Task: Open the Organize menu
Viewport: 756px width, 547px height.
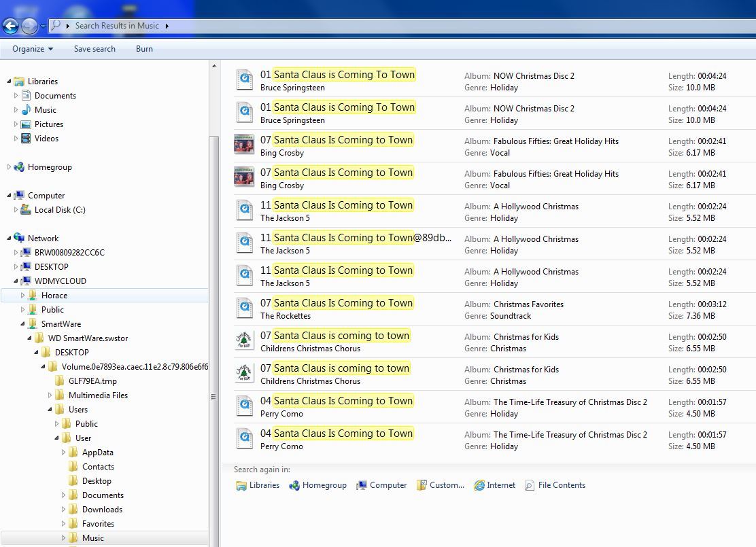Action: click(33, 49)
